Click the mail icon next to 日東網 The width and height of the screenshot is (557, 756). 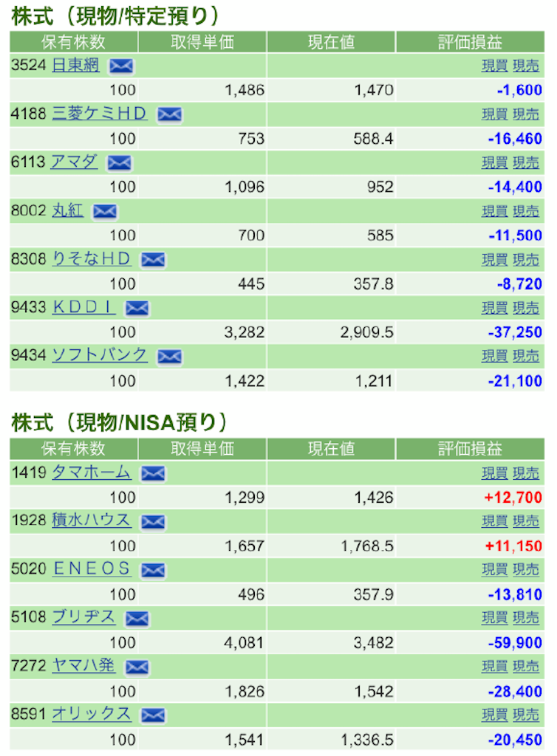121,66
